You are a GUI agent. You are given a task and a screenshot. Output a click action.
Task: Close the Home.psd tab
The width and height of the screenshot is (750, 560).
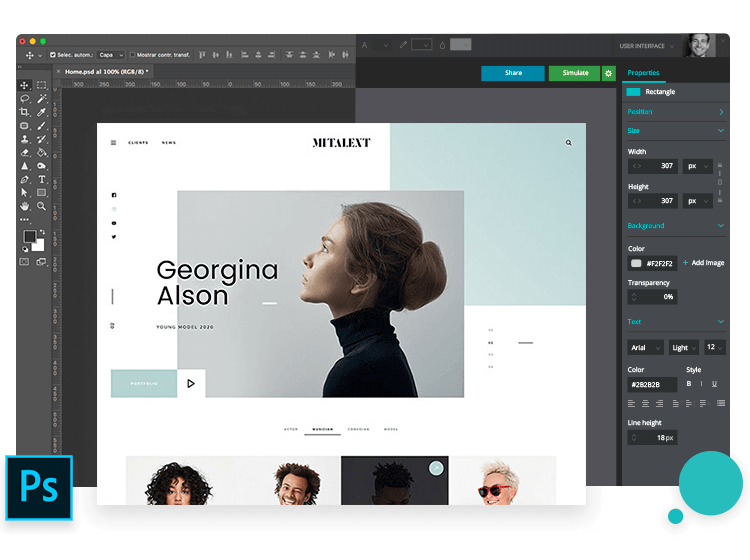(58, 72)
